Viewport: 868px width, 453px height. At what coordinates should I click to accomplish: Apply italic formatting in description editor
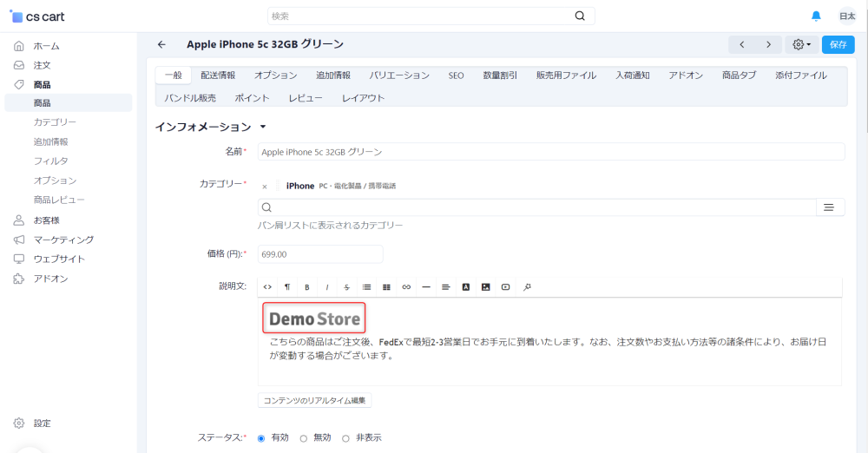tap(327, 287)
